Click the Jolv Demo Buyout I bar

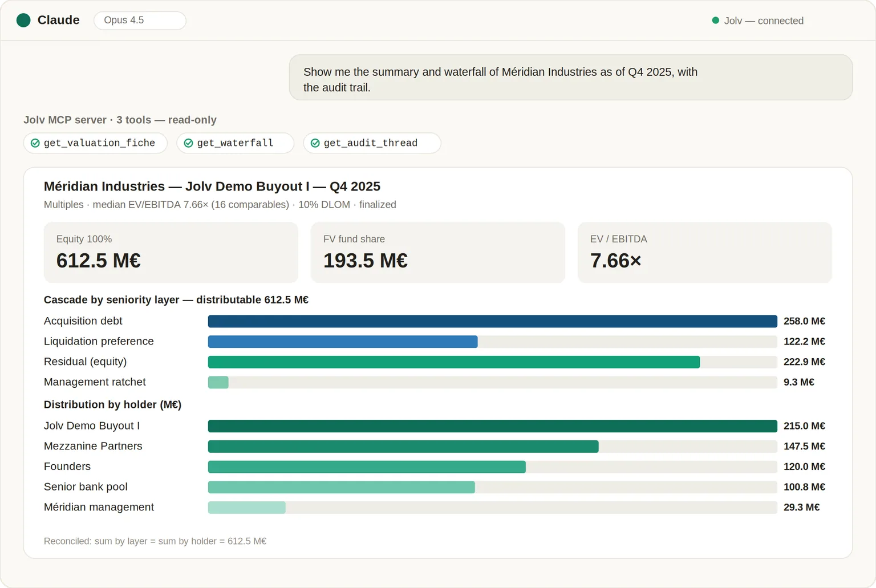coord(493,426)
